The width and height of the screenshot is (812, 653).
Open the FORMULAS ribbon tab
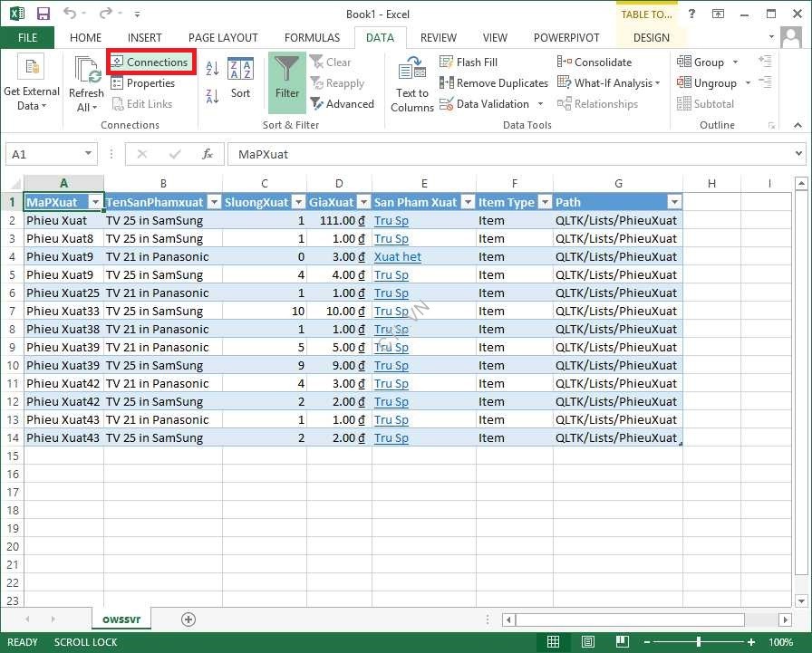[312, 38]
